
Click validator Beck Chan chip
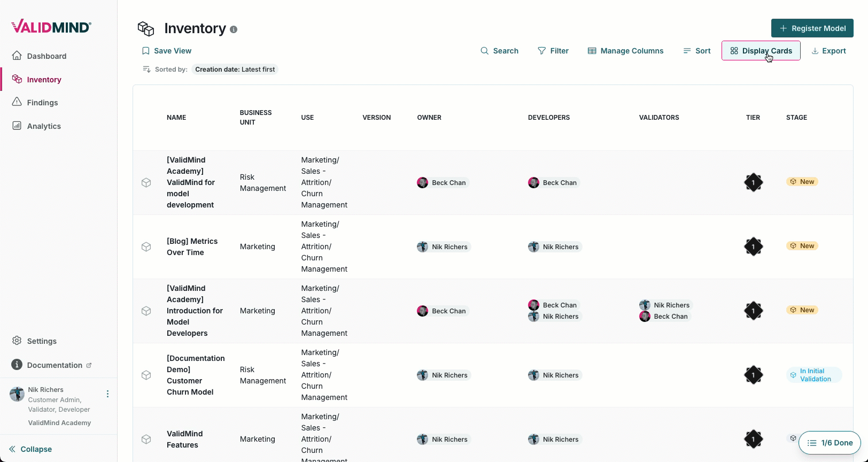664,316
